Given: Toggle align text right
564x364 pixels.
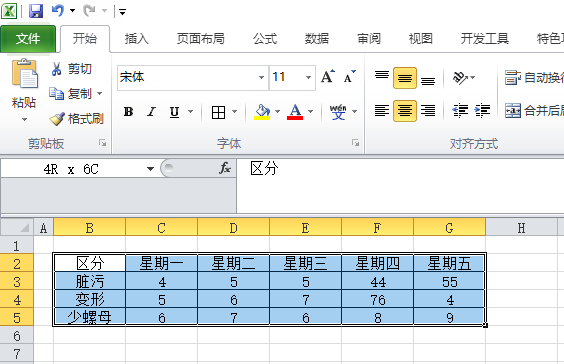Looking at the screenshot, I should point(428,110).
